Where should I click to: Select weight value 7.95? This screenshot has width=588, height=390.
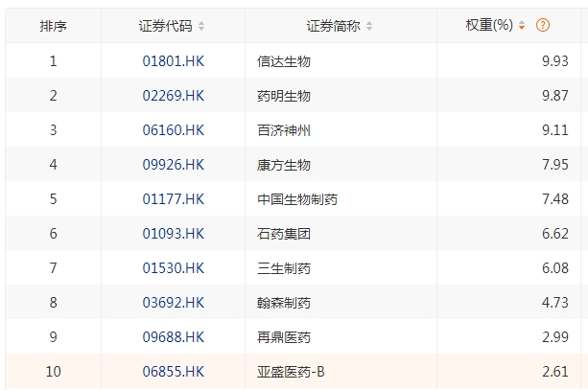(555, 165)
